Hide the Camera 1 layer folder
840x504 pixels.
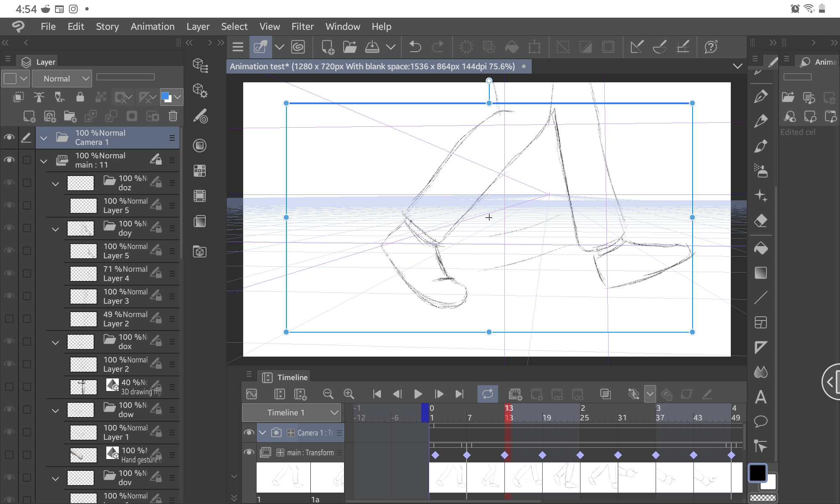click(9, 138)
